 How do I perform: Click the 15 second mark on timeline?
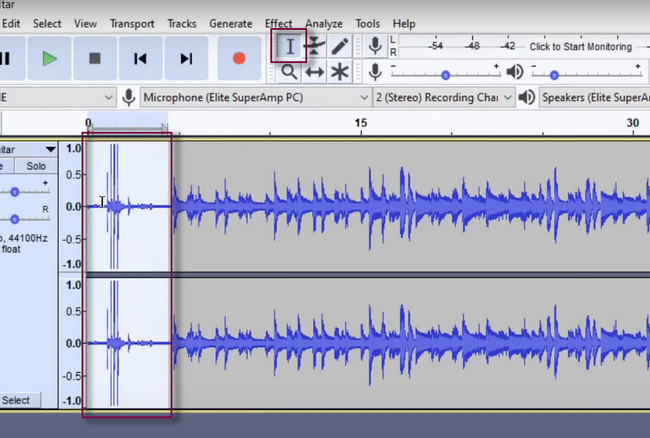(361, 123)
